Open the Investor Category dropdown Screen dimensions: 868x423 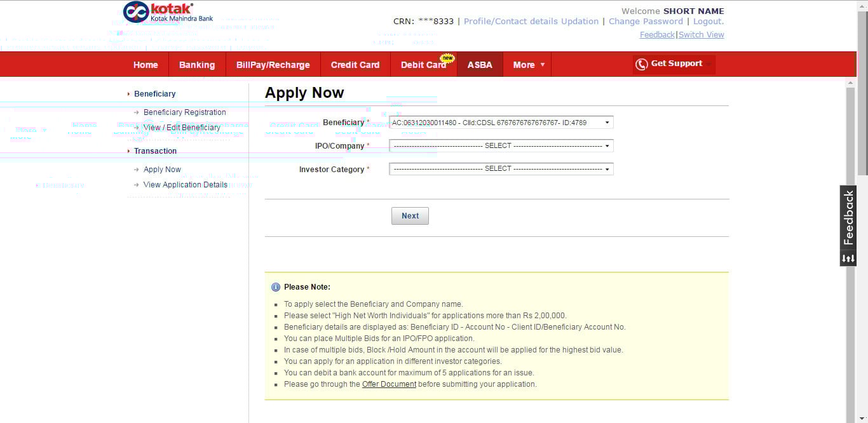501,169
